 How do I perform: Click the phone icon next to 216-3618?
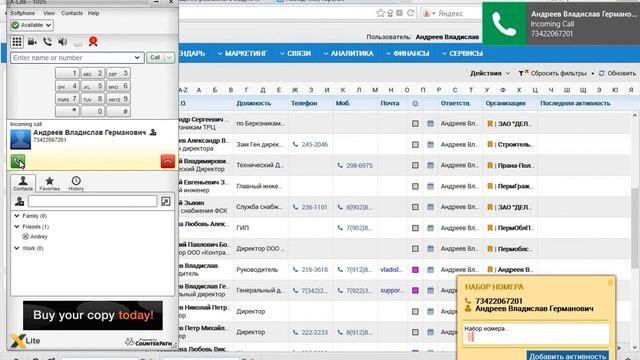coord(296,269)
